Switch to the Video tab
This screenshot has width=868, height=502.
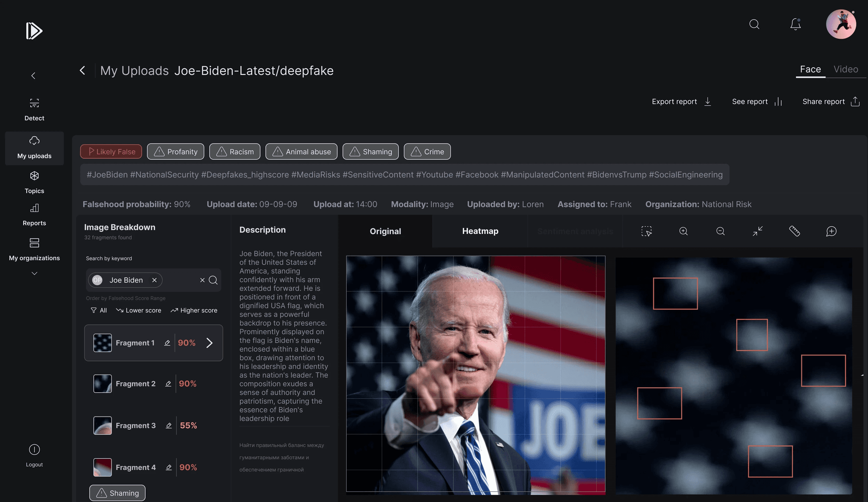tap(846, 69)
